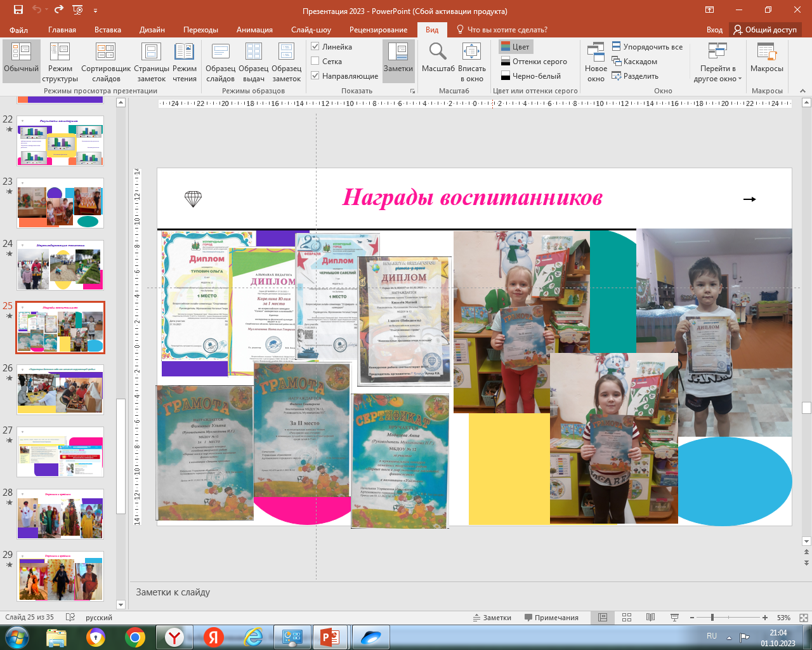Open the Главная tab

62,30
